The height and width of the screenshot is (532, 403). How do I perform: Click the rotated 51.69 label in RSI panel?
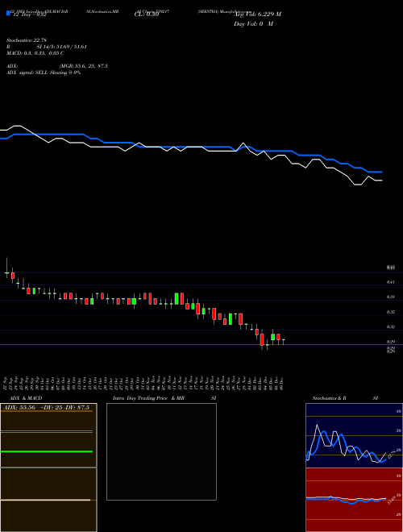click(x=392, y=500)
